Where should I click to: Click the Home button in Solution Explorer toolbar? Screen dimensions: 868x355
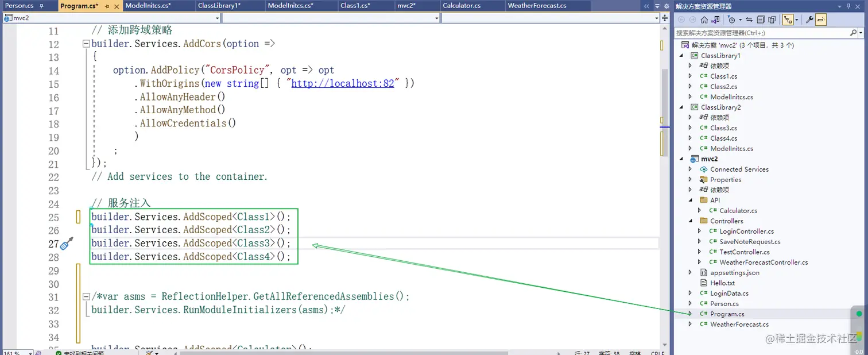coord(704,20)
